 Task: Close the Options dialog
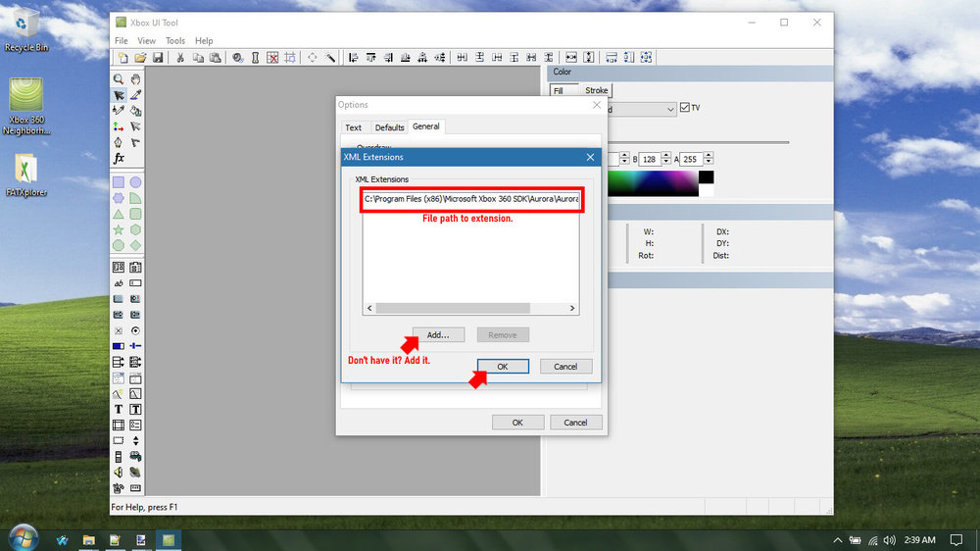596,105
